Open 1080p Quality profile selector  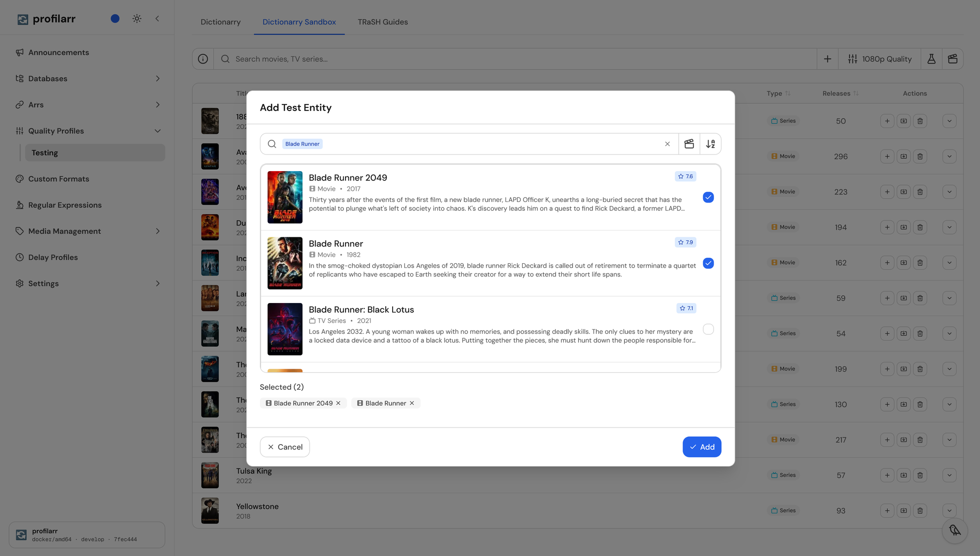[879, 59]
